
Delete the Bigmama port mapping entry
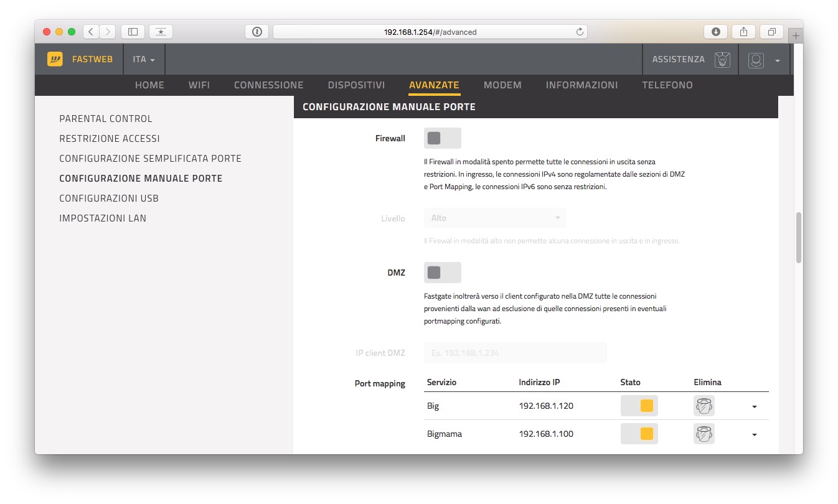point(704,434)
